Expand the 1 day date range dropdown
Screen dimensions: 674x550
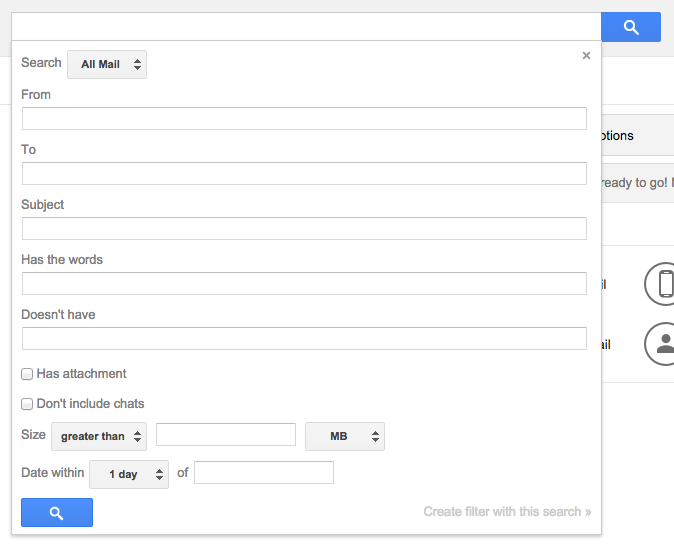pos(129,474)
